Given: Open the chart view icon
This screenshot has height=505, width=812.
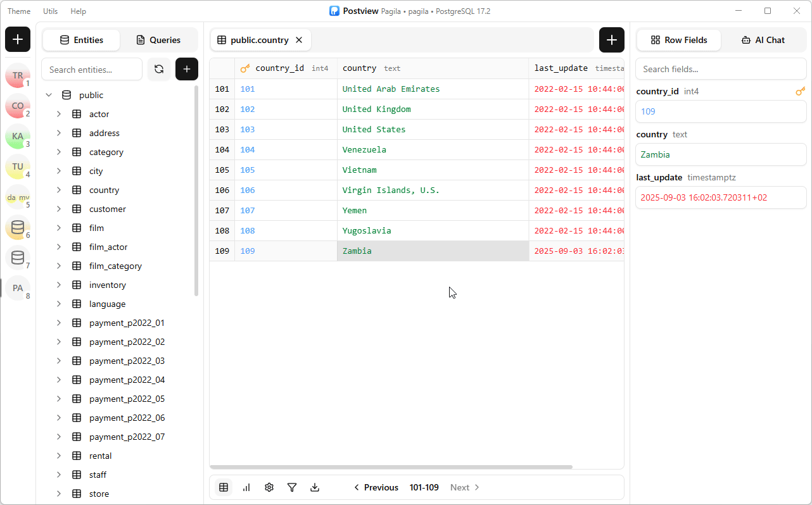Looking at the screenshot, I should tap(246, 487).
